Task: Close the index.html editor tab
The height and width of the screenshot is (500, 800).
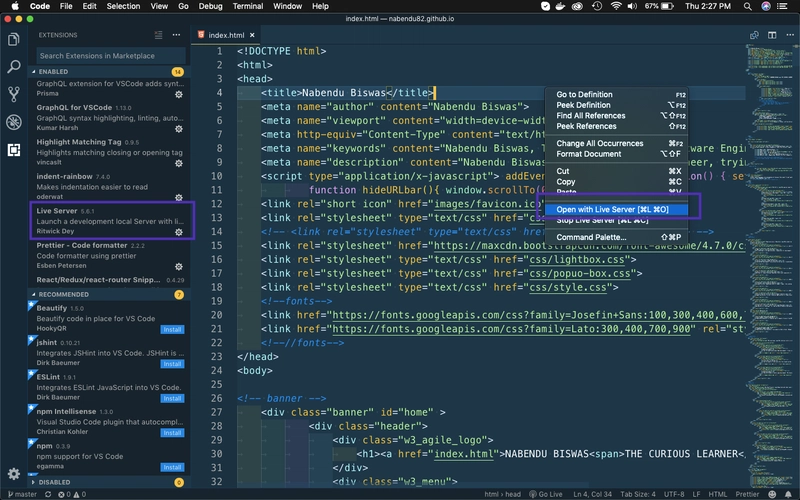Action: pos(252,35)
